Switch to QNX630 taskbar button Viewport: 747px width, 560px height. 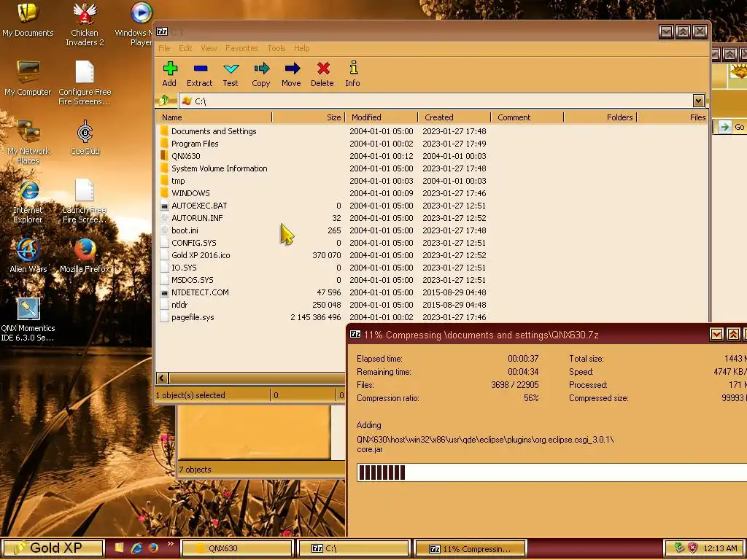[x=237, y=548]
